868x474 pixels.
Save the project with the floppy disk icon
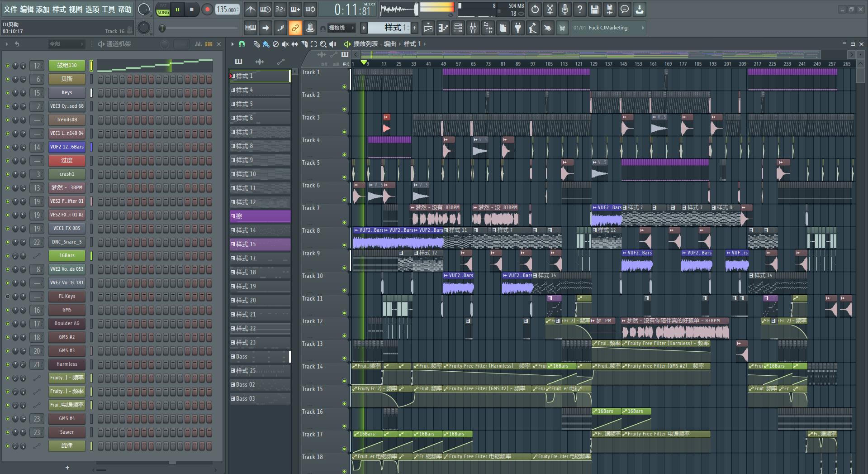pyautogui.click(x=595, y=9)
